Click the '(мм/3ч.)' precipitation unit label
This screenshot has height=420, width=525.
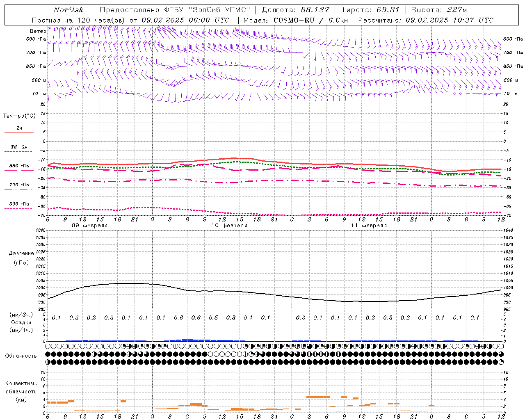21,315
